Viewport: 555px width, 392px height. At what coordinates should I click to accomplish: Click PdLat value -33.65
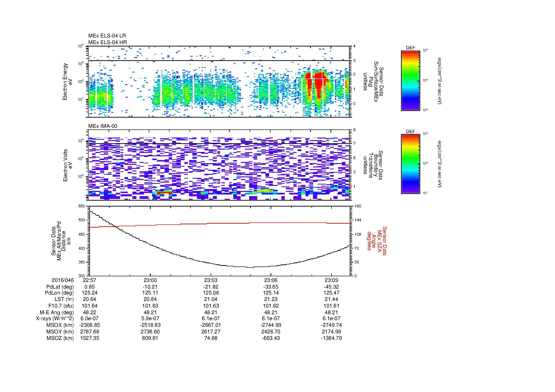[271, 287]
